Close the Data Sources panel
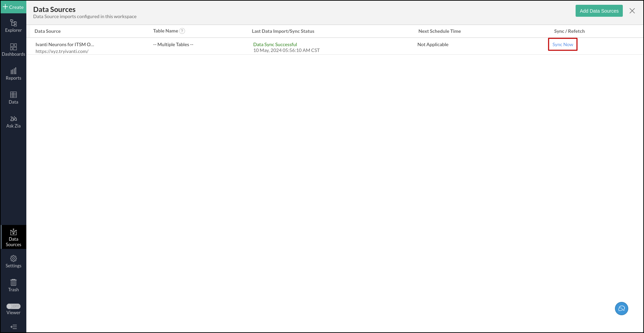Screen dimensions: 644x333 tap(632, 11)
